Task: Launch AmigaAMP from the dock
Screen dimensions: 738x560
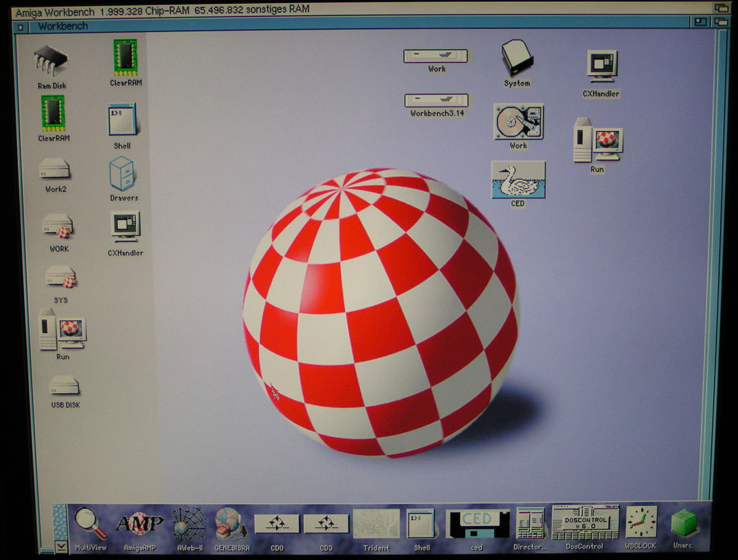Action: [140, 524]
